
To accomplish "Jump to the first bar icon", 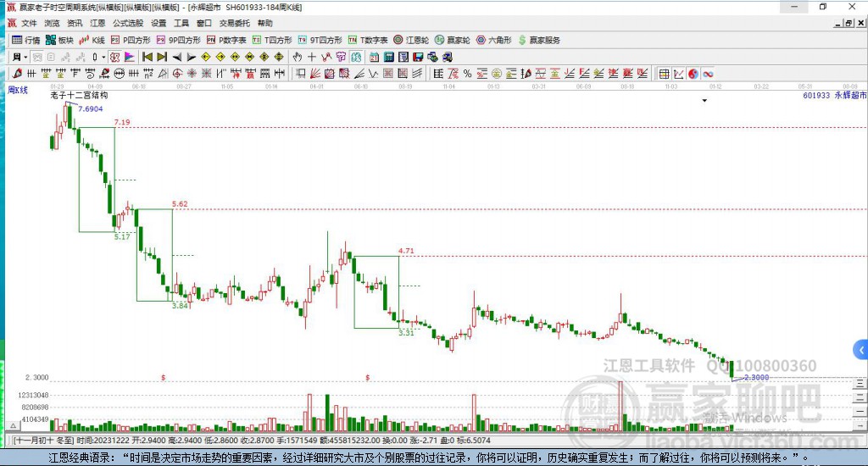I will (147, 57).
